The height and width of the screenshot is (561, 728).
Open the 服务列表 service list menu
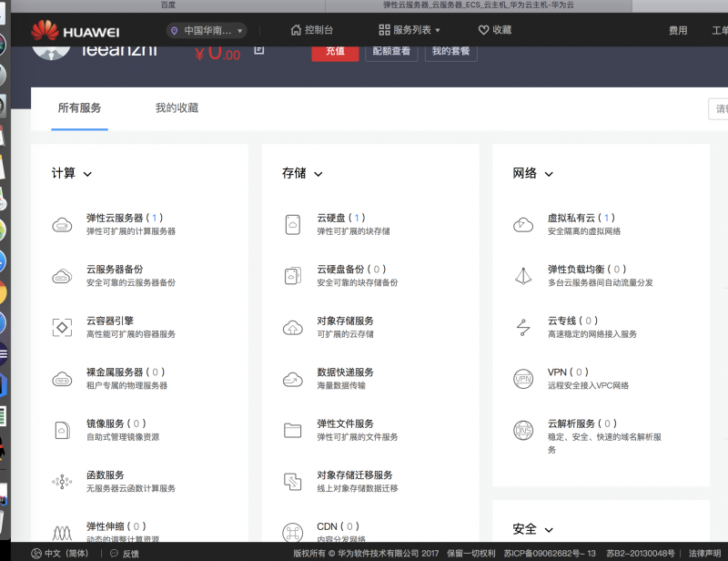tap(409, 30)
